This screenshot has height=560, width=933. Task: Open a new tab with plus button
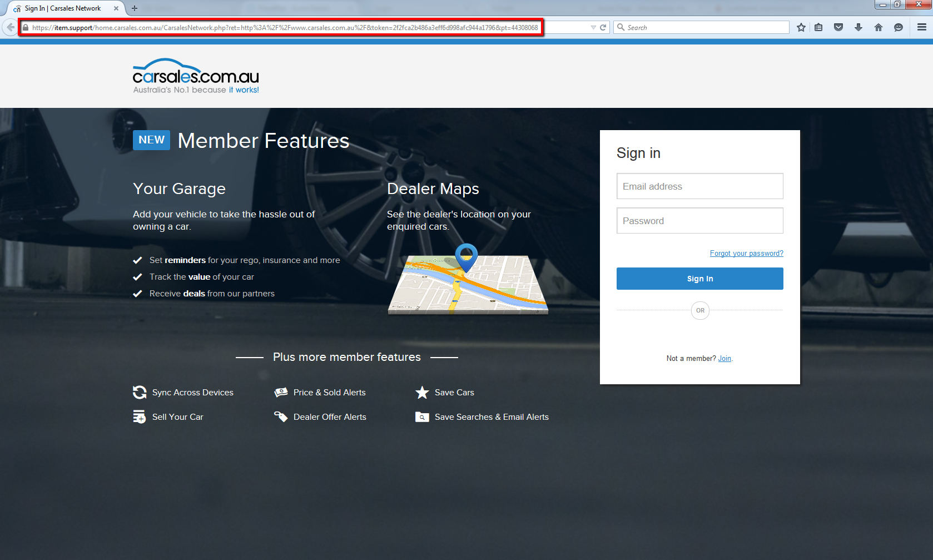click(x=135, y=8)
